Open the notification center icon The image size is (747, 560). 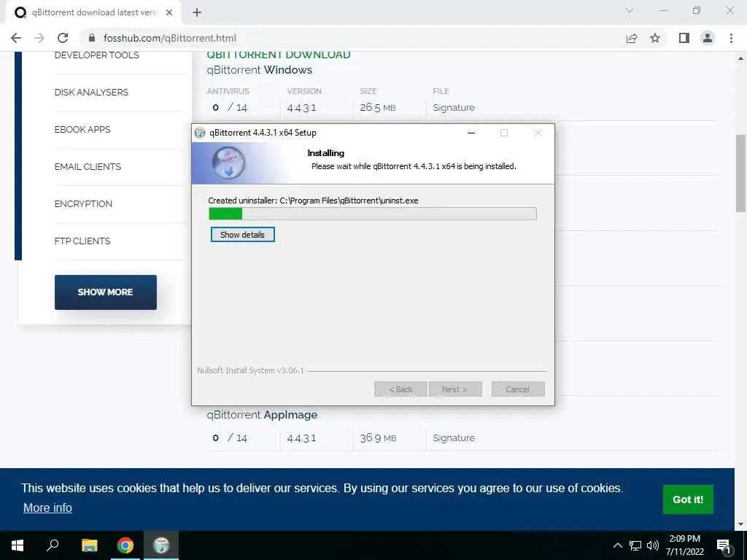coord(724,545)
